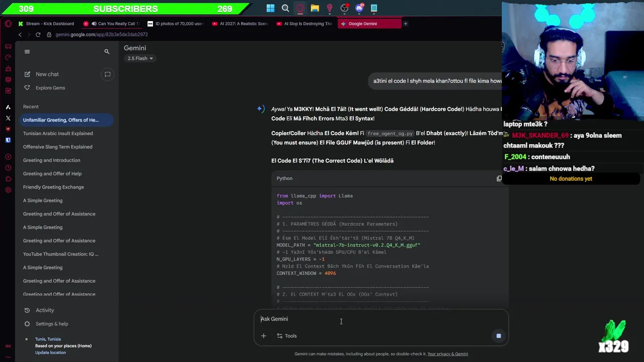Go back one page in browser

click(x=20, y=35)
